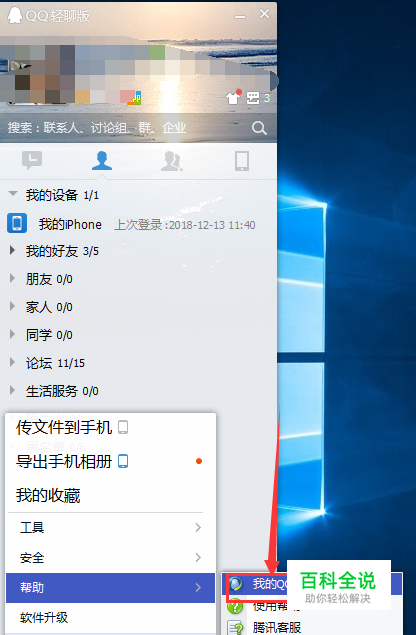Expand the 同学 0/0 group
416x635 pixels.
12,335
